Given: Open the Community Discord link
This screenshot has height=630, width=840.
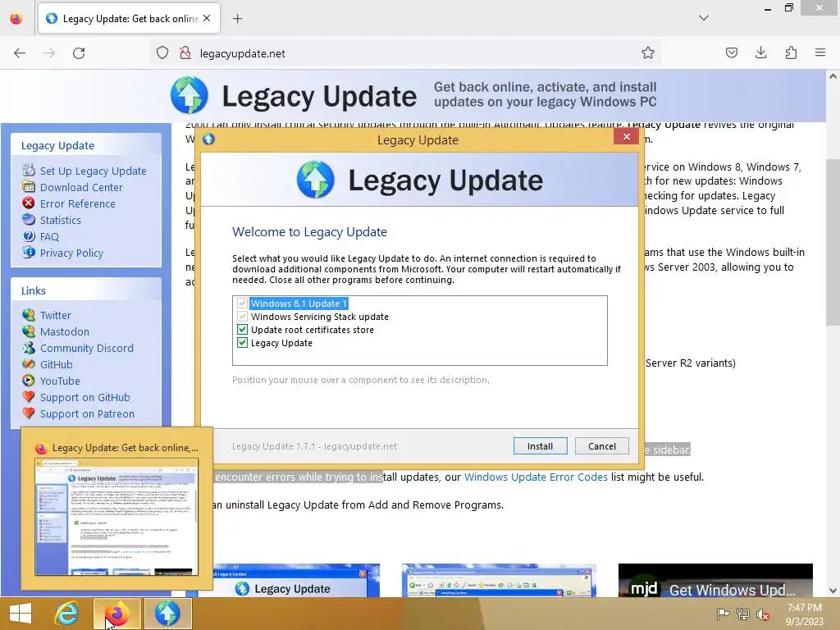Looking at the screenshot, I should (x=87, y=348).
